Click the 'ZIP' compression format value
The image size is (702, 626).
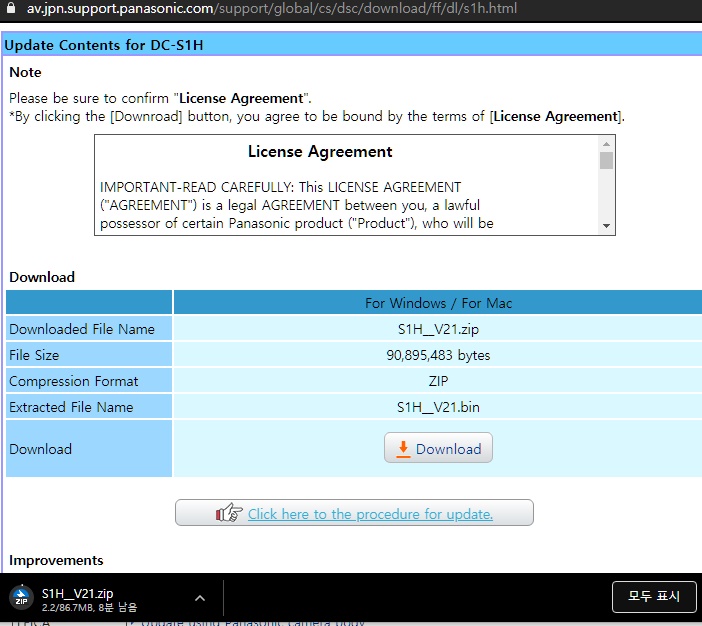(x=438, y=381)
